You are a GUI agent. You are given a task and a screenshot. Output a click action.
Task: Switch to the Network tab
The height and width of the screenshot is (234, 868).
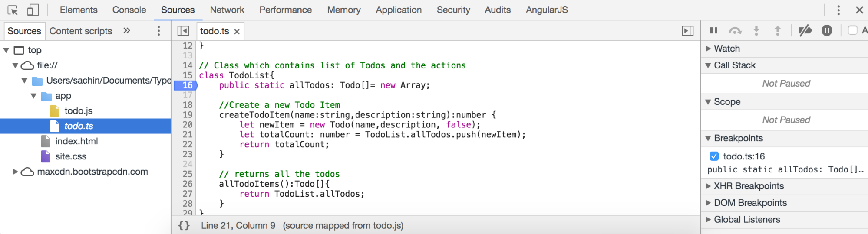[x=227, y=10]
